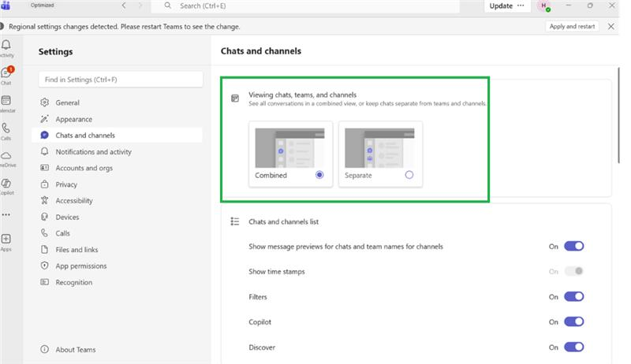
Task: Click the Viewing chats, teams, and channels icon
Action: click(x=235, y=98)
